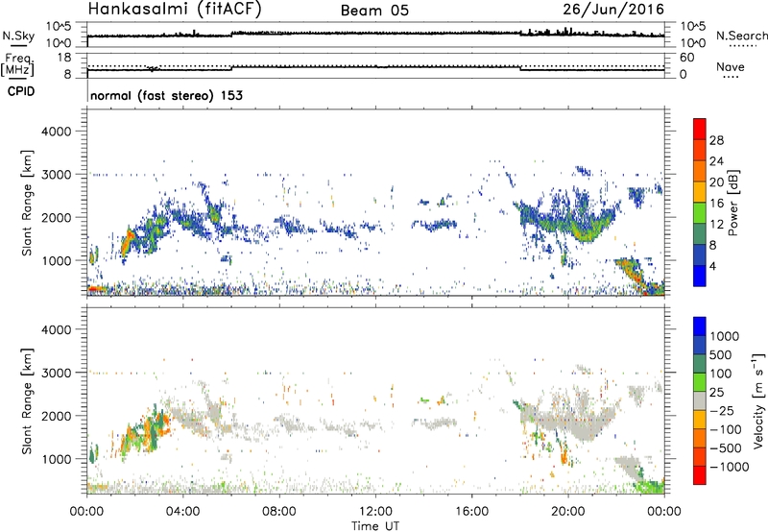
Task: Select the light green segment of Velocity colorbar
Action: (700, 382)
